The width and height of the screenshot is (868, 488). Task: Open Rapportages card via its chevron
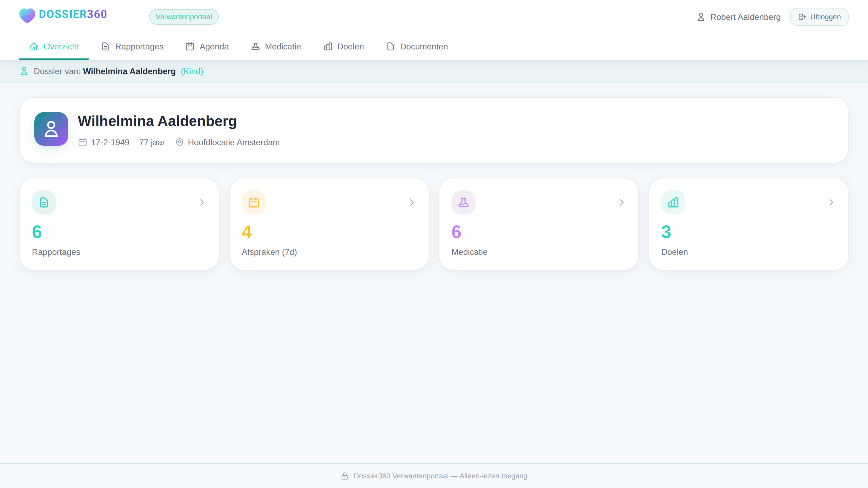[x=202, y=202]
